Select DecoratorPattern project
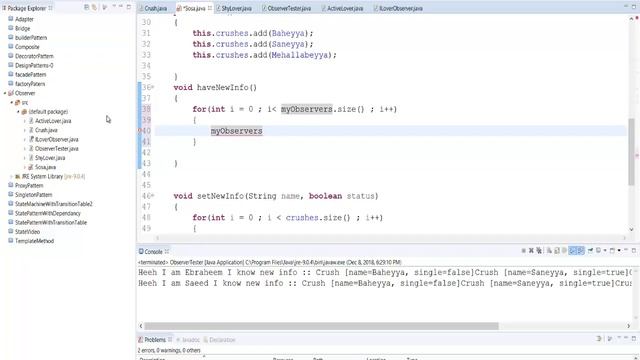Screen dimensions: 640x360 tap(34, 56)
